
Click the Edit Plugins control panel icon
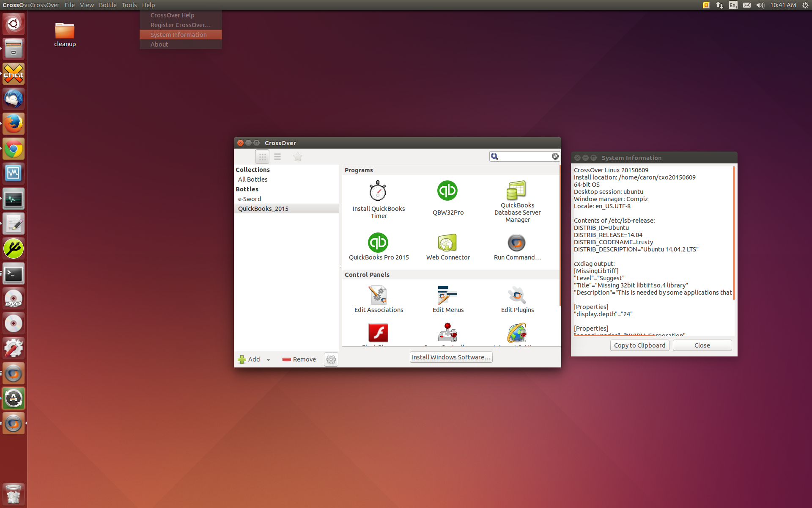[x=517, y=295]
